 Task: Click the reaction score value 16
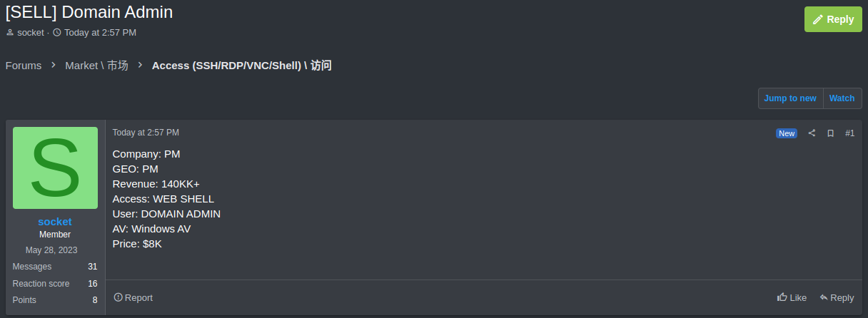point(92,284)
